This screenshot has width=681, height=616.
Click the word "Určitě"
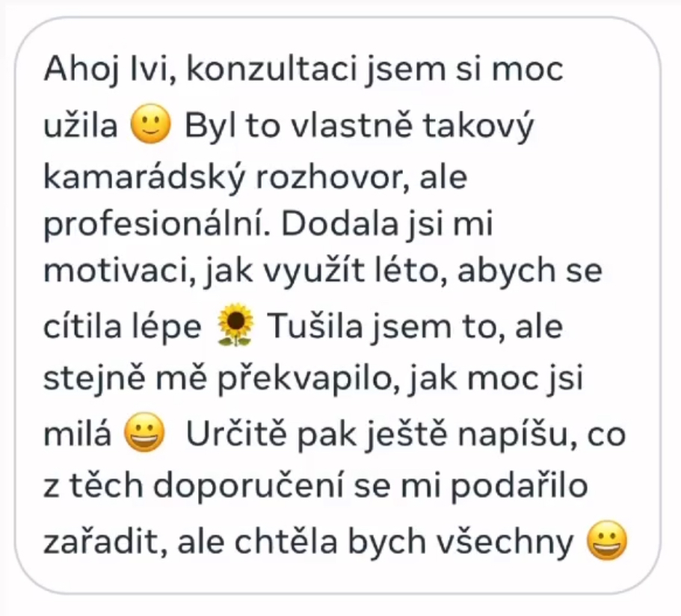(x=236, y=434)
